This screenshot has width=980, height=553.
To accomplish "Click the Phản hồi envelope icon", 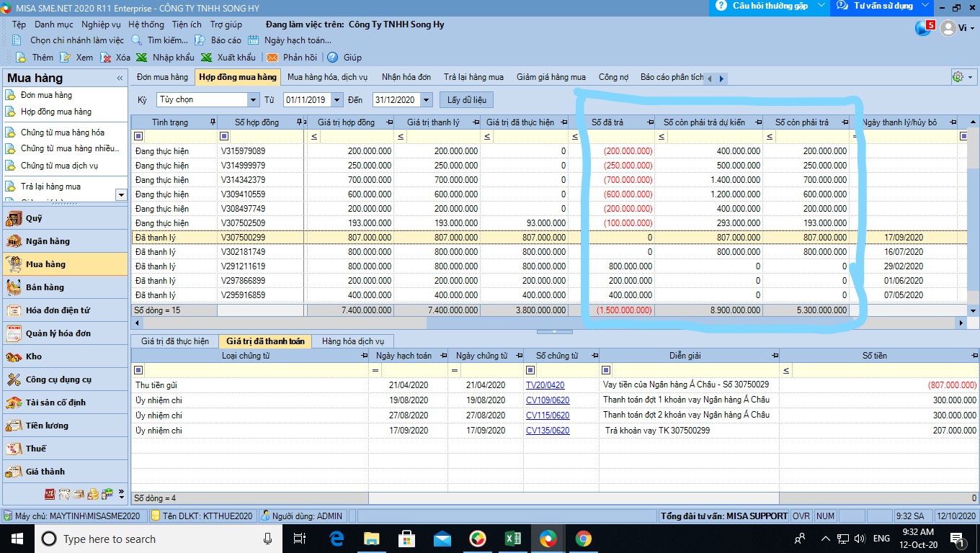I will (x=272, y=58).
